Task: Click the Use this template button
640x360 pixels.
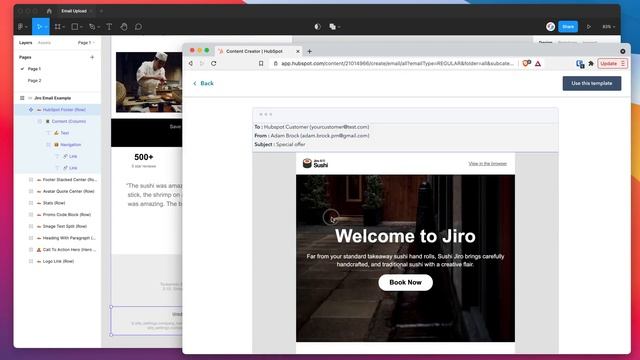Action: [x=592, y=83]
